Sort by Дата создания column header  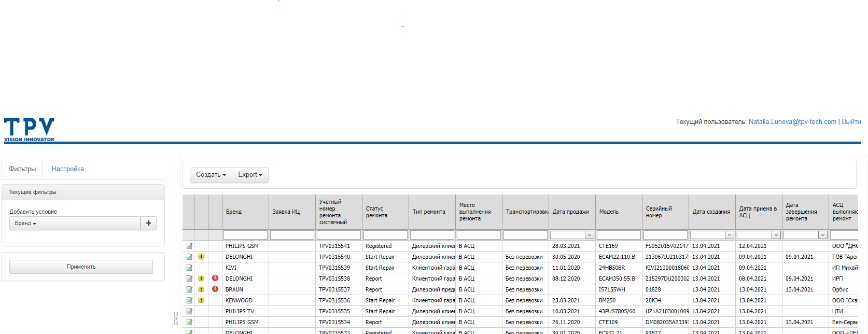(712, 212)
